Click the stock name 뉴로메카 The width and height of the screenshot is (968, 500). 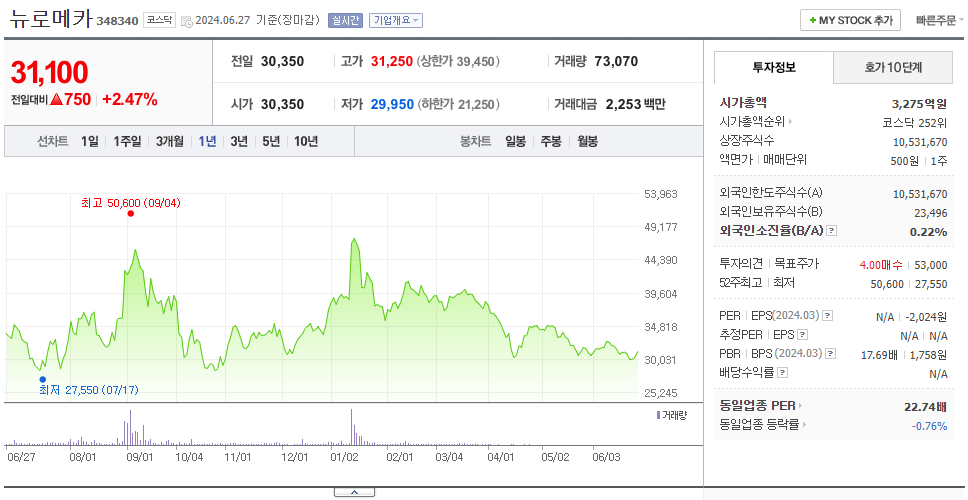[x=51, y=19]
